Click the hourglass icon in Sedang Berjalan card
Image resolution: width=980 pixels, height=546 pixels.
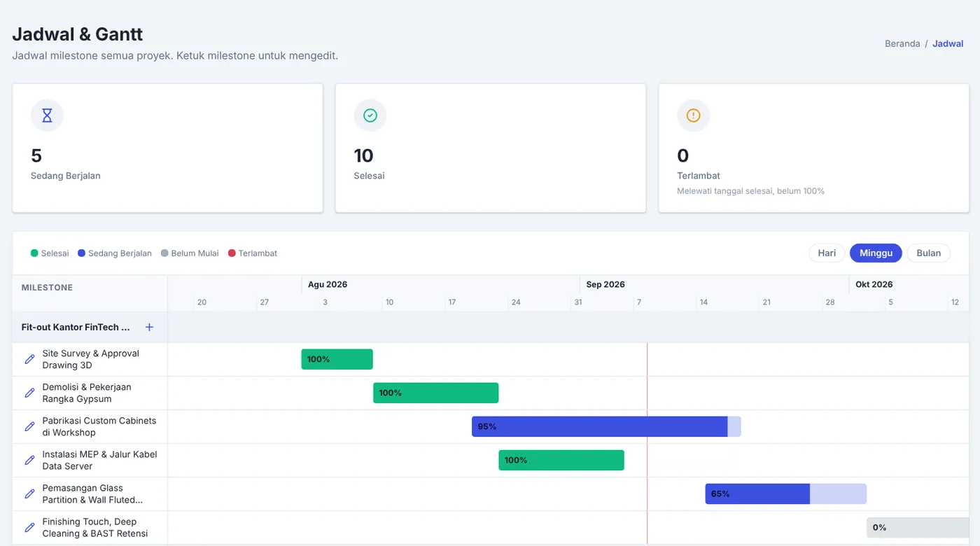click(47, 115)
